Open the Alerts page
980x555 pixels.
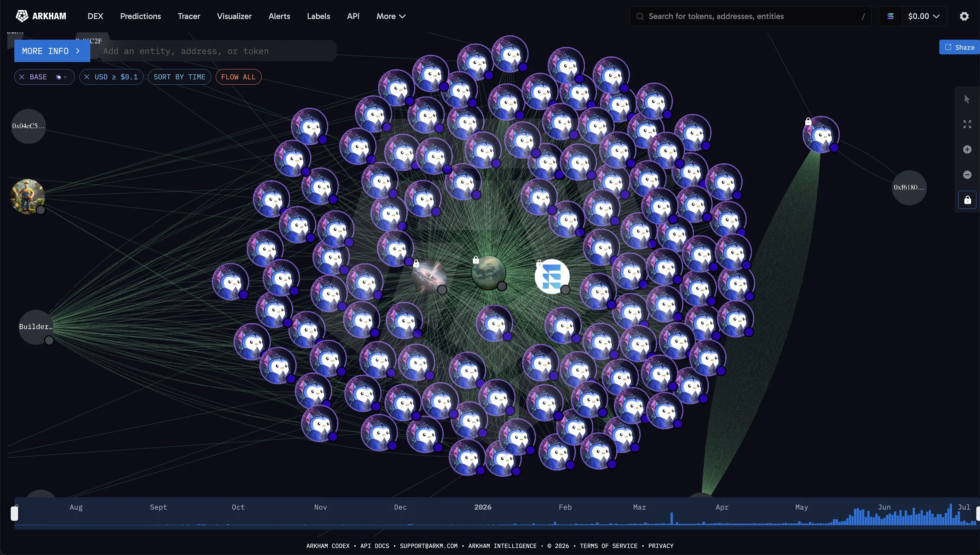(279, 16)
